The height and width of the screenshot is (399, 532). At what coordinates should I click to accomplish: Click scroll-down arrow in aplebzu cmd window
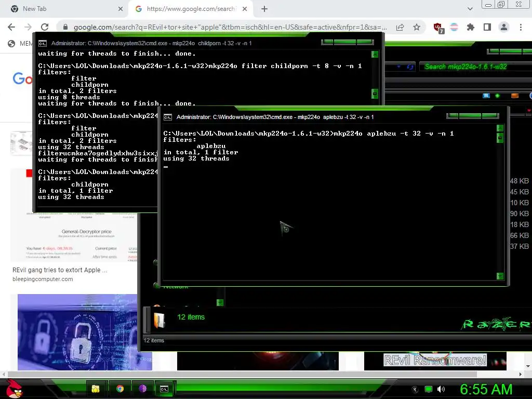point(500,276)
